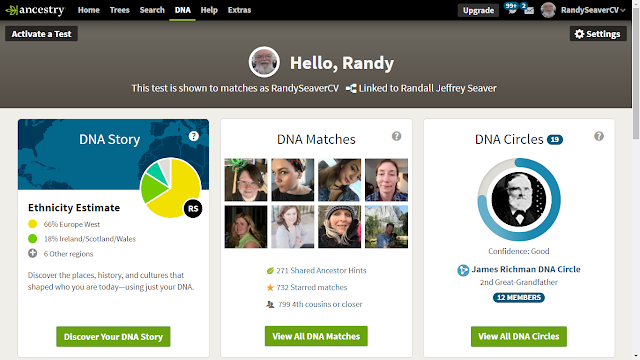Screen dimensions: 640x360
Task: Open the RandySeaverCV account dropdown
Action: pos(583,10)
